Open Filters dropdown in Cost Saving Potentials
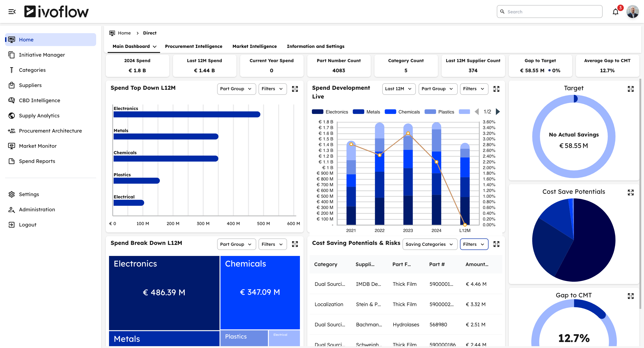 point(474,244)
